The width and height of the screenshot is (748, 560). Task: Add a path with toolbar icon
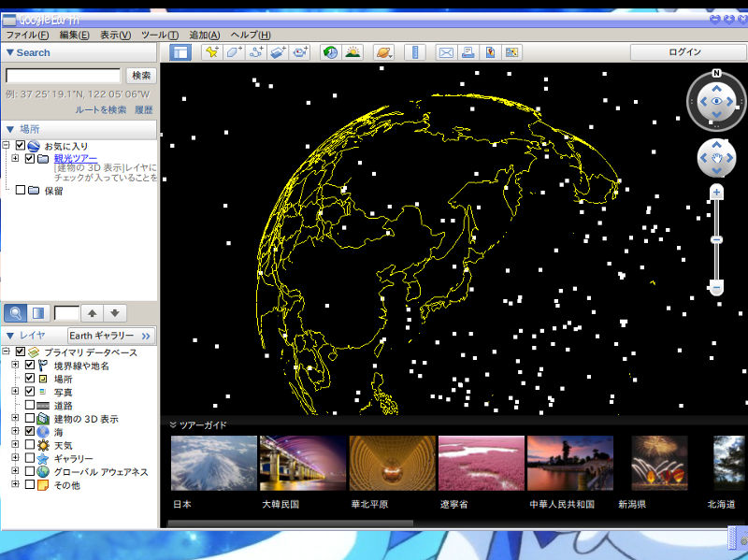tap(256, 52)
